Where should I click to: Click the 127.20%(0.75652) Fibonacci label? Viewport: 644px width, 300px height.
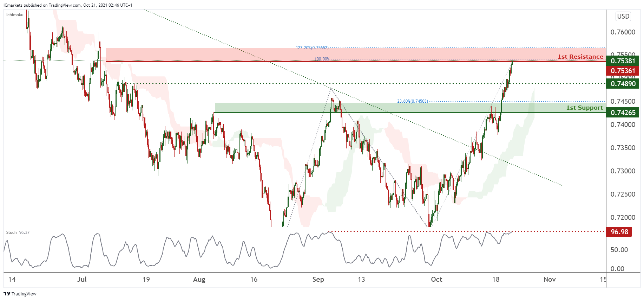pos(312,48)
